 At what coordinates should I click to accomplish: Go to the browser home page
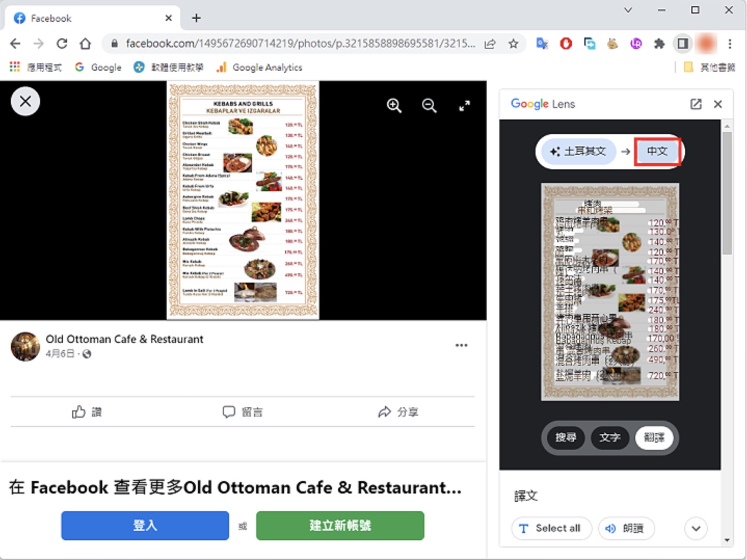pos(85,44)
